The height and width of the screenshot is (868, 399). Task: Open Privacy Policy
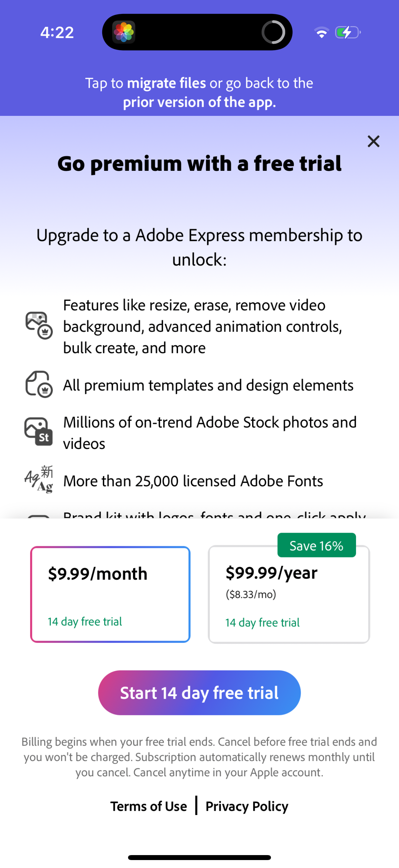[247, 806]
